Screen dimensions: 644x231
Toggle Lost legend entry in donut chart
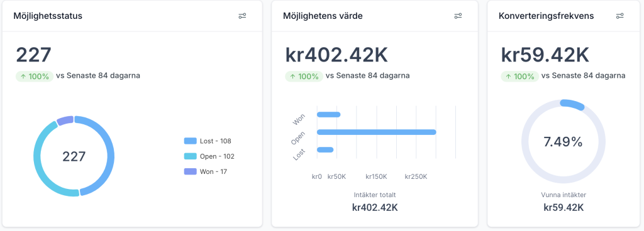coord(208,141)
